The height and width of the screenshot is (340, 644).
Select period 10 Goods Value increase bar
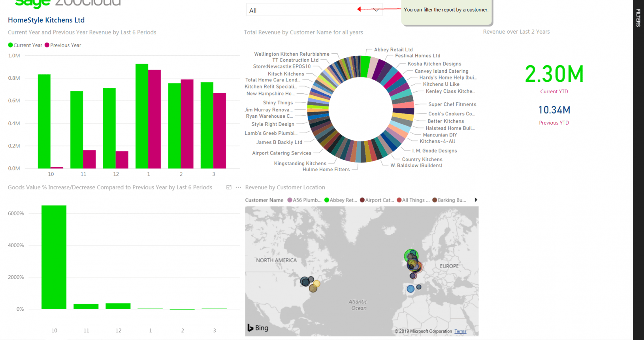54,257
